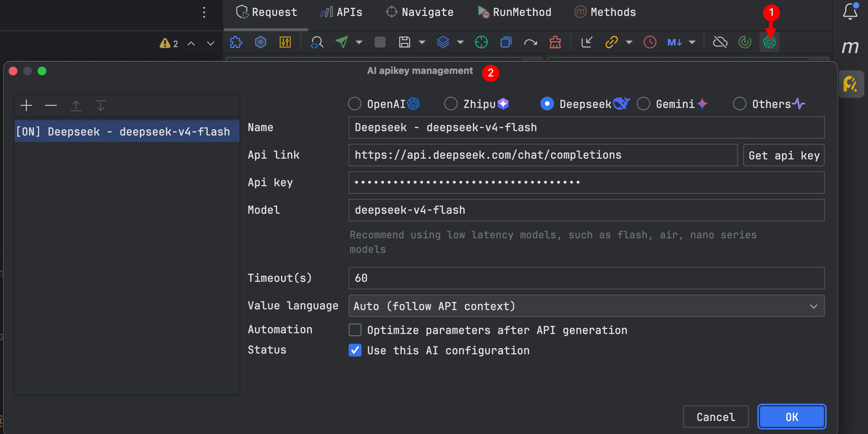Viewport: 868px width, 434px height.
Task: Open the yellow sliders settings icon
Action: (x=285, y=42)
